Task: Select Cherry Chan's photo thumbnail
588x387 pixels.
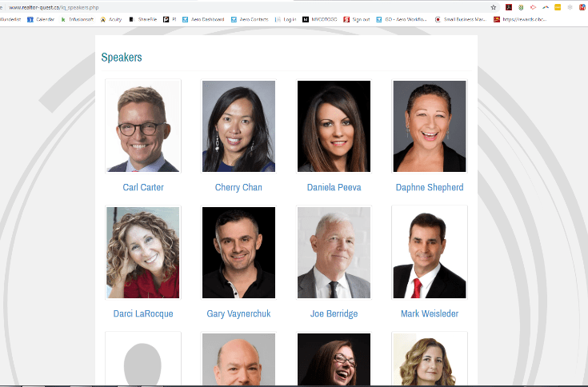Action: point(238,126)
